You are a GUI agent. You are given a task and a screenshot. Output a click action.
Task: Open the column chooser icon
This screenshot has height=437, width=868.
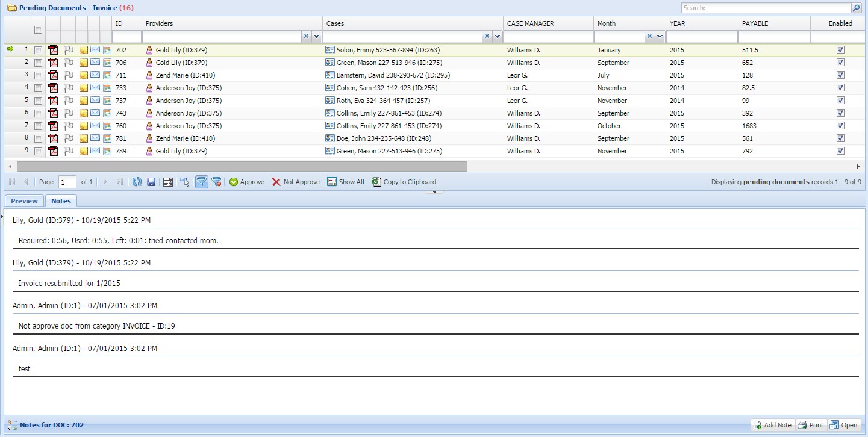(169, 182)
